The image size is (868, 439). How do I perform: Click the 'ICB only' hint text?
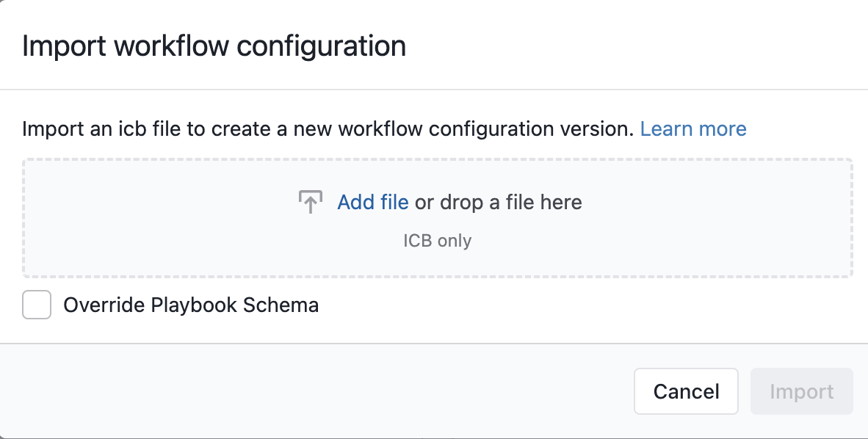click(x=438, y=241)
